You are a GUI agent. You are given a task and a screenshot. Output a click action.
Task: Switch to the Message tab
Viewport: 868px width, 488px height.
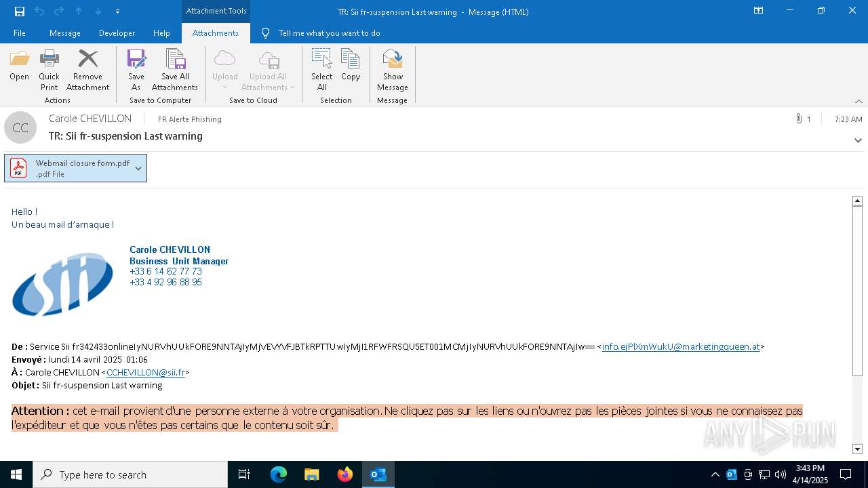pyautogui.click(x=65, y=33)
